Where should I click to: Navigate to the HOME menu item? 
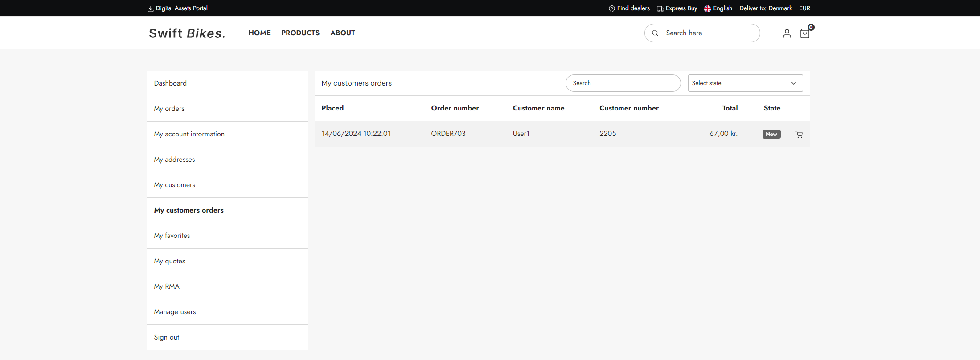(259, 33)
